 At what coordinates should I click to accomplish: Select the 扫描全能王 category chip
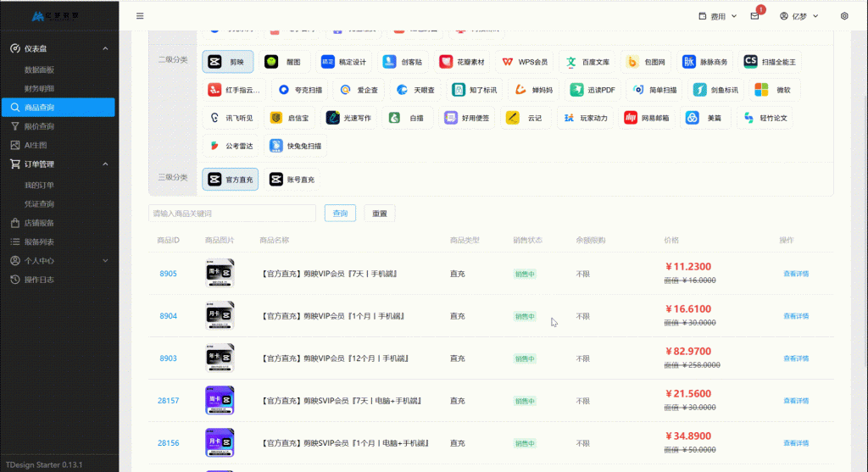770,62
